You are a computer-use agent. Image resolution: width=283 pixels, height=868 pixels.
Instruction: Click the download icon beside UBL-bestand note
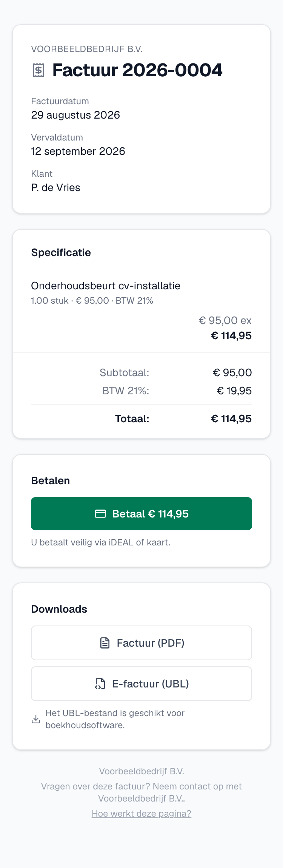pos(36,719)
